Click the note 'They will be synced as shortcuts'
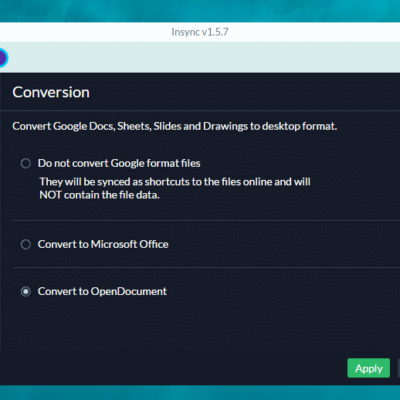The image size is (400, 400). click(x=175, y=188)
